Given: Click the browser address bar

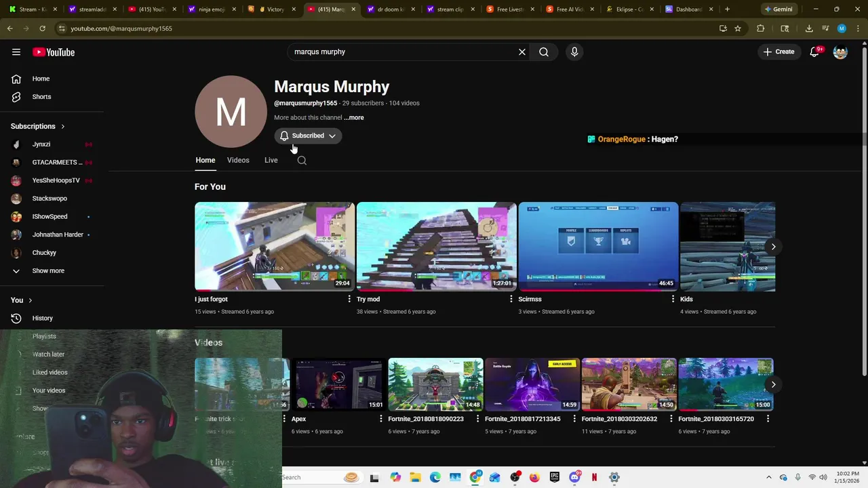Looking at the screenshot, I should (x=387, y=28).
